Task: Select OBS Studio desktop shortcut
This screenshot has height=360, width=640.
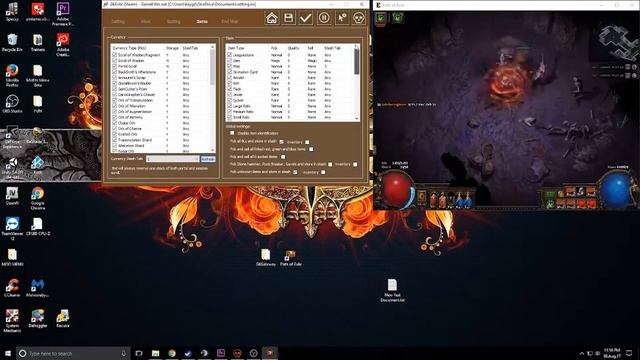Action: [x=12, y=104]
